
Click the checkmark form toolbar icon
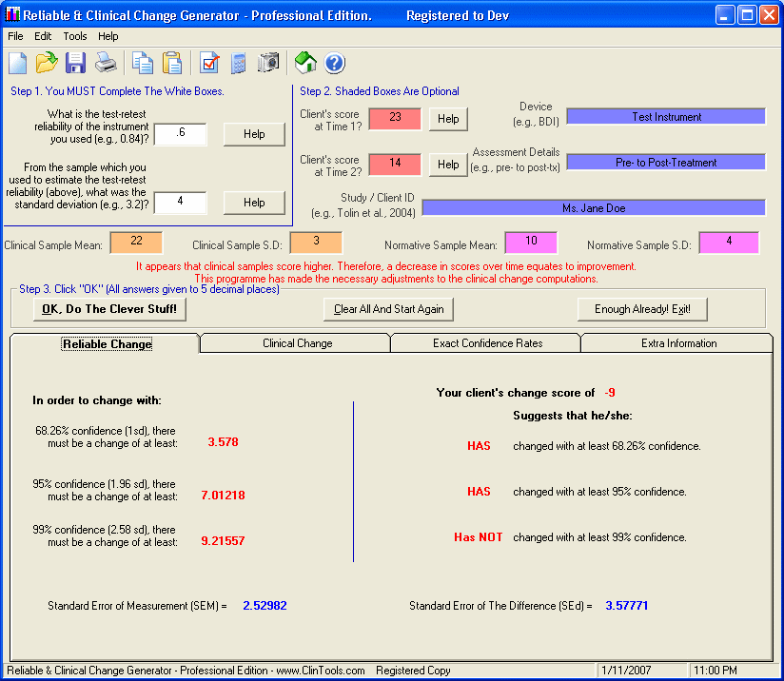209,64
